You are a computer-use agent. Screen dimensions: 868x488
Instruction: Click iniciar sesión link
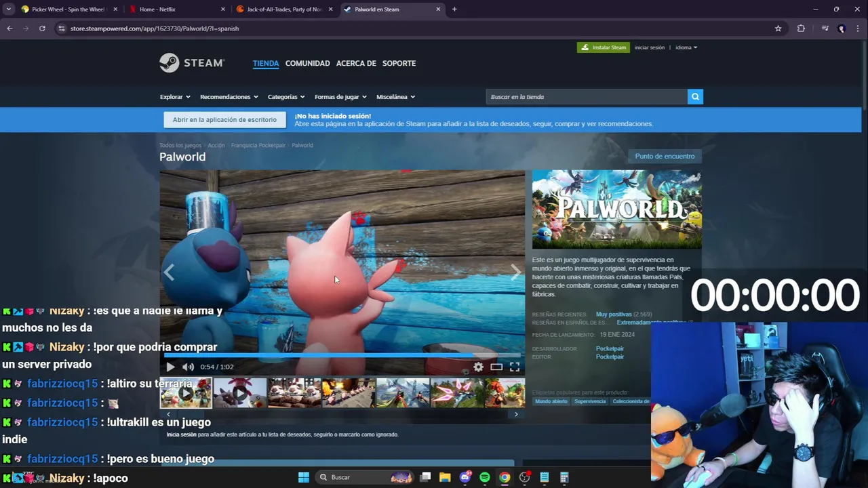click(650, 47)
